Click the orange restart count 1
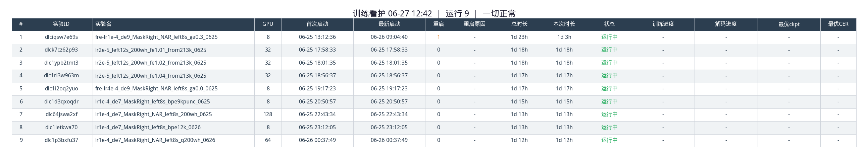 click(439, 37)
